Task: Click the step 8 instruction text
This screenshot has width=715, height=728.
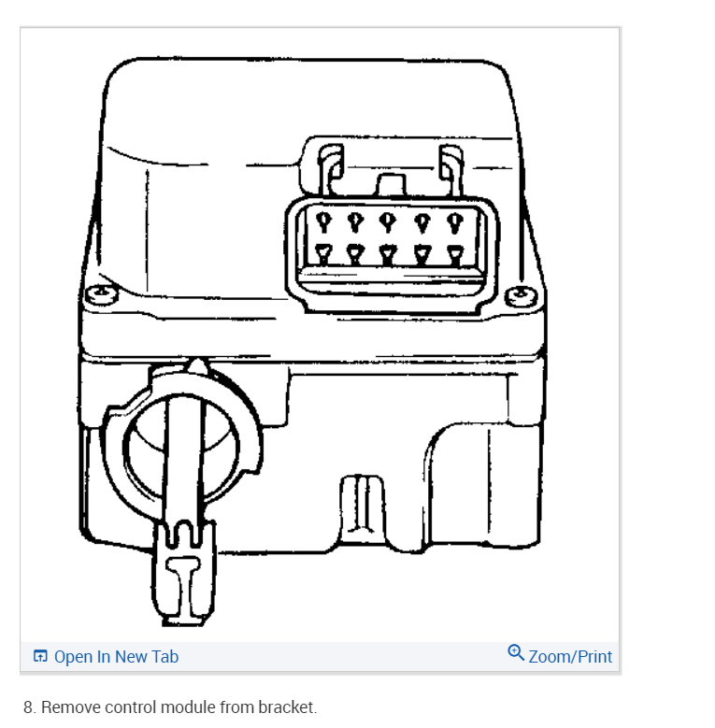Action: pyautogui.click(x=170, y=707)
